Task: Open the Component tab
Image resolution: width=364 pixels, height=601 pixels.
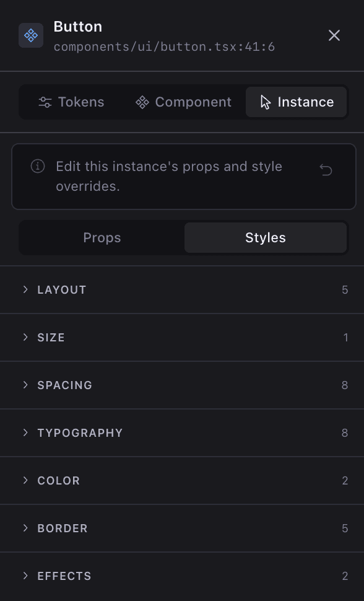Action: (x=183, y=102)
